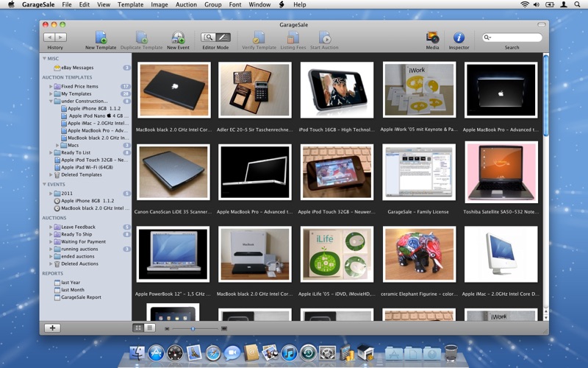Viewport: 588px width, 368px height.
Task: Open Spotlight search in menu bar
Action: point(577,4)
